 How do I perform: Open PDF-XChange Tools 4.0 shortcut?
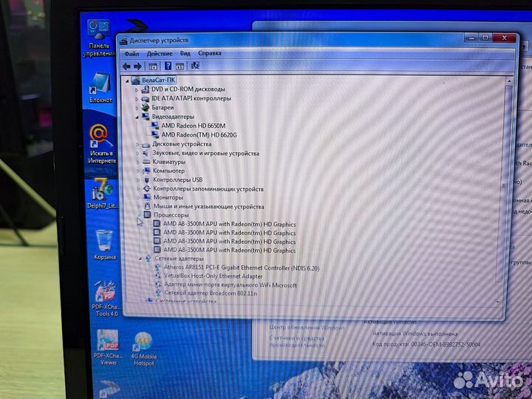click(x=106, y=299)
